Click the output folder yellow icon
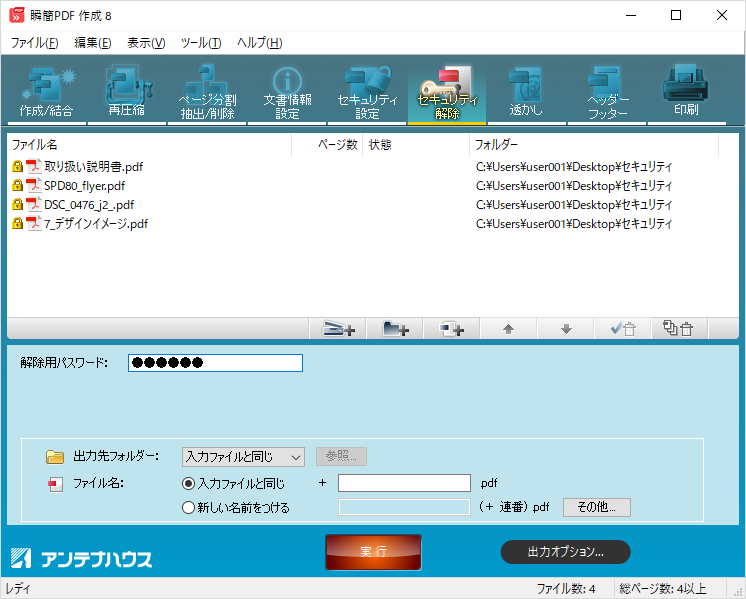746x599 pixels. click(55, 457)
